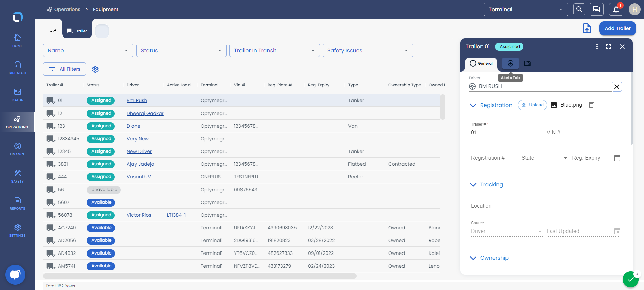The image size is (644, 290).
Task: Open the Safety sidebar section
Action: pyautogui.click(x=17, y=176)
